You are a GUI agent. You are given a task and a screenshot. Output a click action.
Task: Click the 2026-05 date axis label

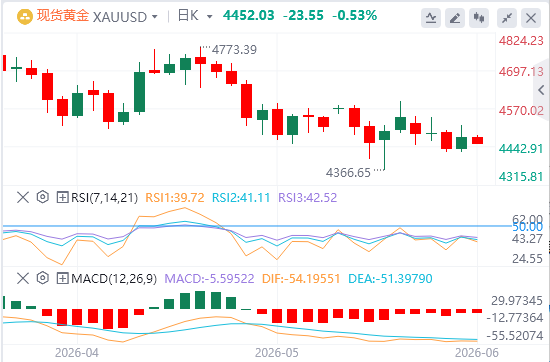277,353
